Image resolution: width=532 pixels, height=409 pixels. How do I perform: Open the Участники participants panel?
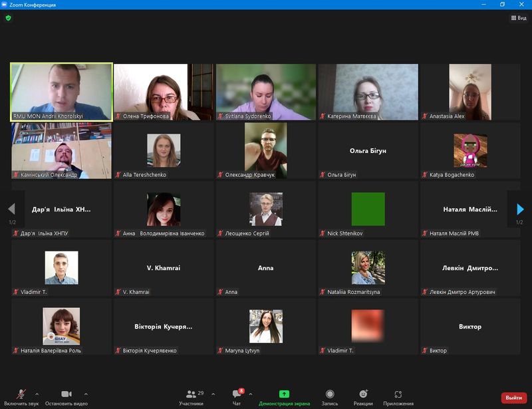(x=192, y=396)
